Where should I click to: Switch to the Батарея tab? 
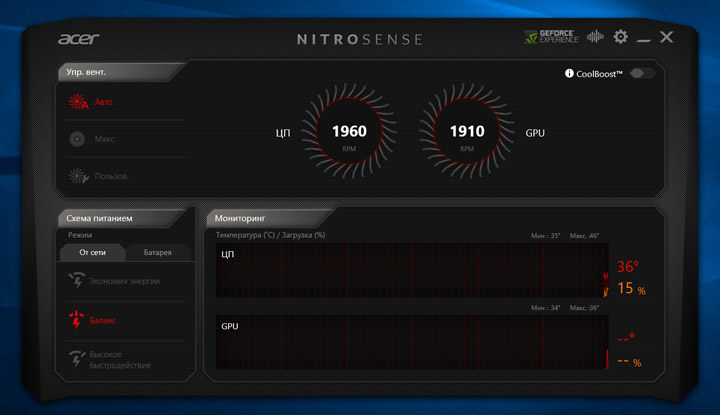pyautogui.click(x=157, y=252)
